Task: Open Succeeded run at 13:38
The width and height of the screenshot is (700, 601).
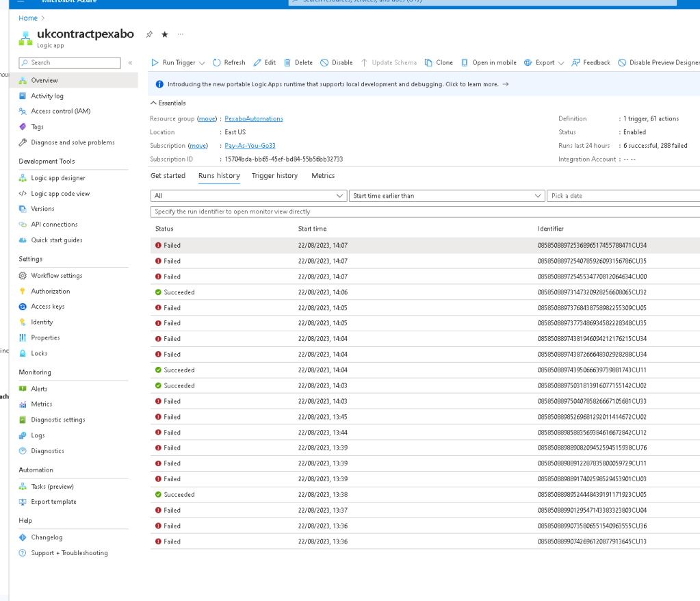Action: 425,495
